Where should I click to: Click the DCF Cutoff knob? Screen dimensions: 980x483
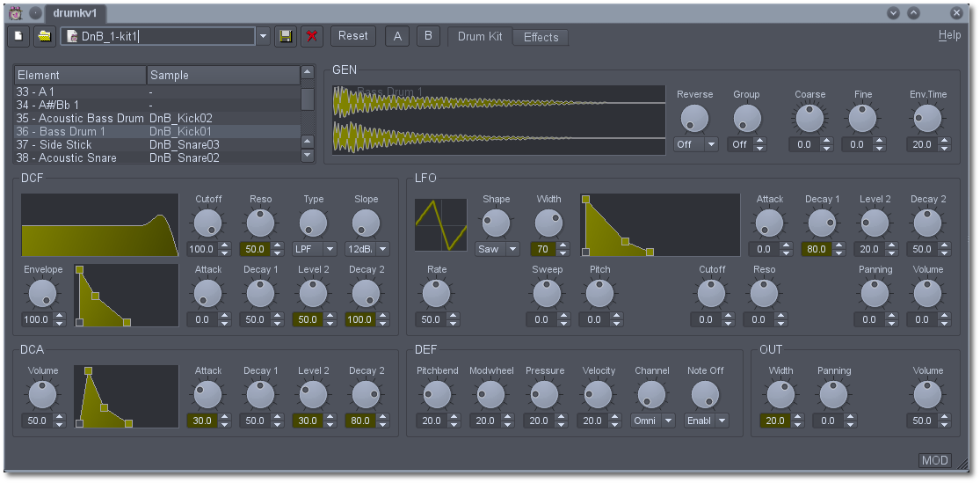pyautogui.click(x=208, y=223)
